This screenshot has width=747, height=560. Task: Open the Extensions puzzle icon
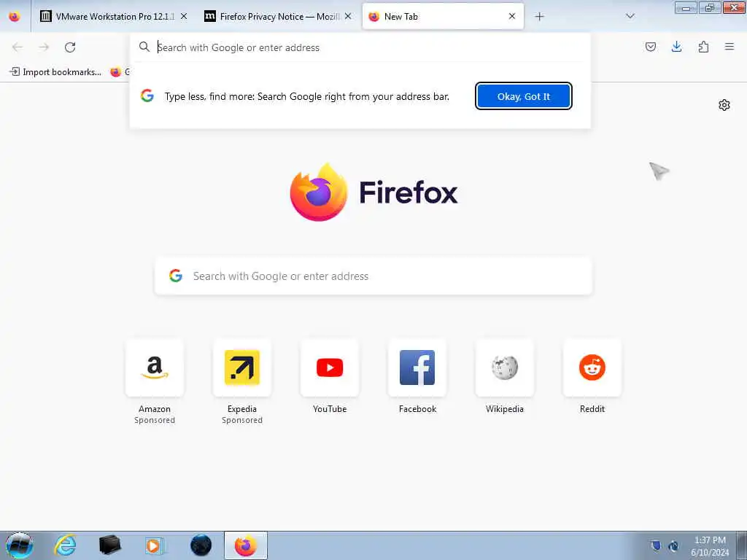[x=703, y=47]
